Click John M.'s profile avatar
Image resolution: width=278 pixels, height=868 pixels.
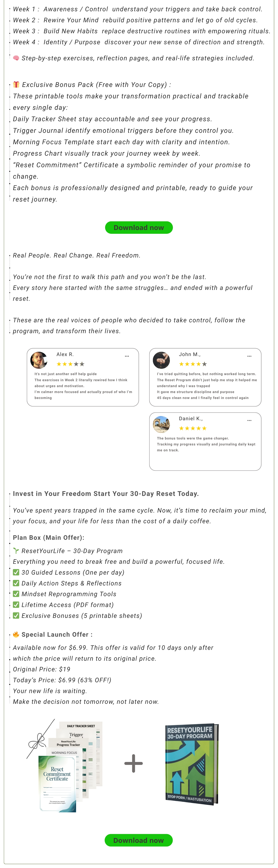[x=161, y=360]
